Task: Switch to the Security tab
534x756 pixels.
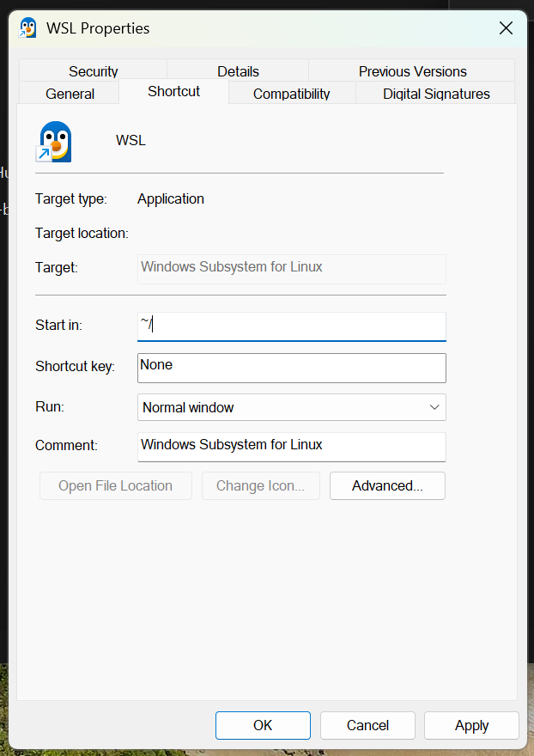Action: coord(93,71)
